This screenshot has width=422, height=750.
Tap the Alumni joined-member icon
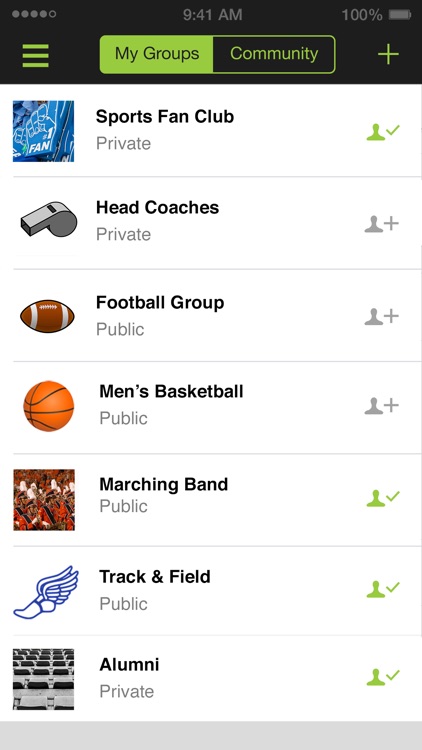point(383,676)
